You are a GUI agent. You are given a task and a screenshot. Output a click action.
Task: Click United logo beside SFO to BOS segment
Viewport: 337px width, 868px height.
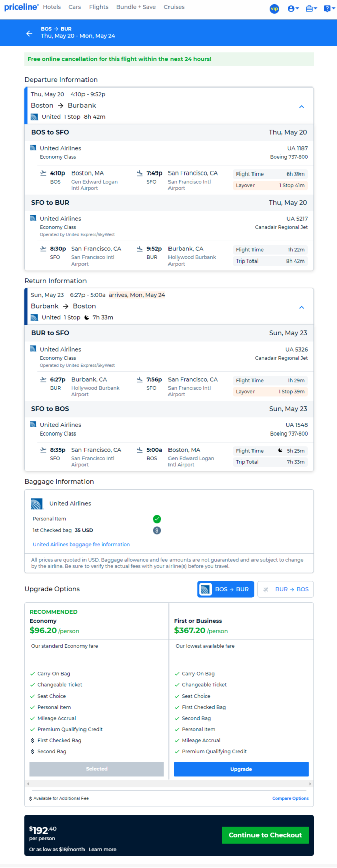click(33, 425)
